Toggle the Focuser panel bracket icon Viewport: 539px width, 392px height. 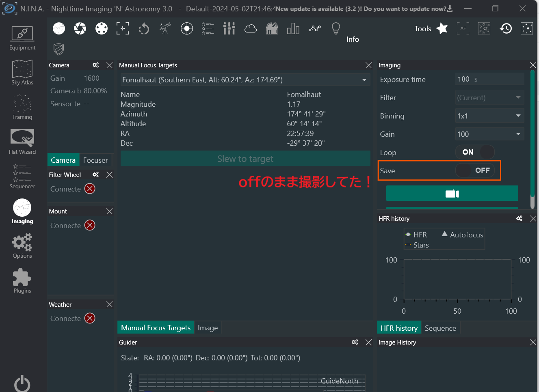123,28
